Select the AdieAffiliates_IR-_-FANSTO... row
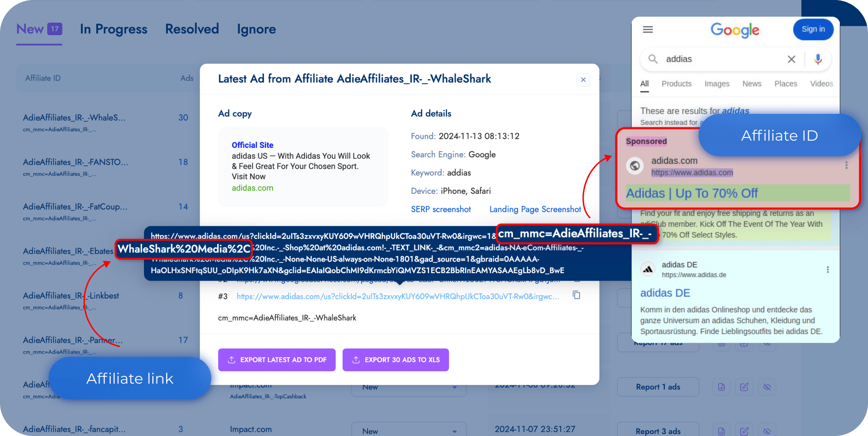868x436 pixels. click(75, 162)
